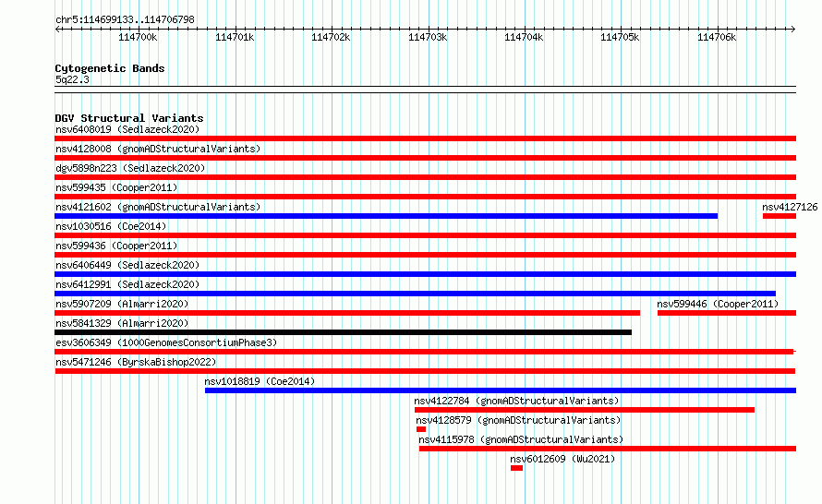Screen dimensions: 822x504
Task: Click the 114703k ruler mark
Action: coord(428,37)
